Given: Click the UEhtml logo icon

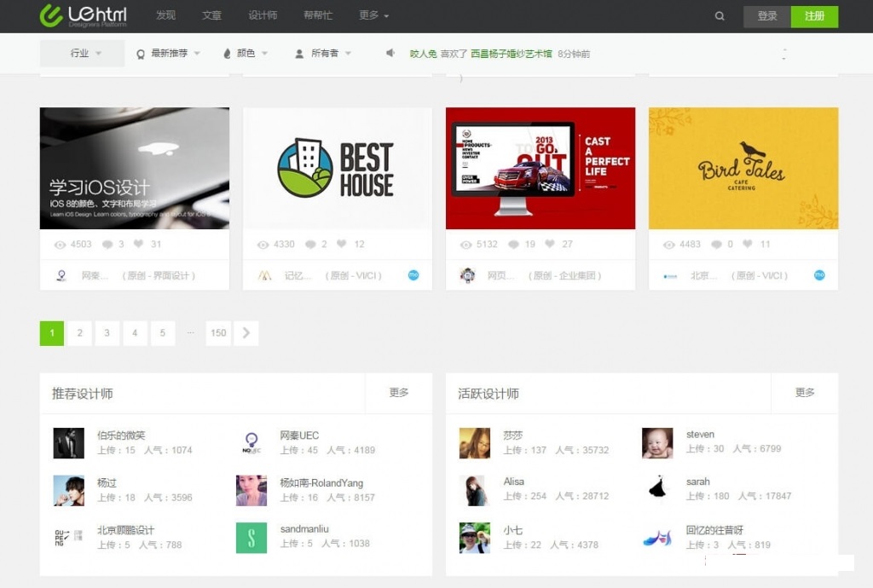Looking at the screenshot, I should coord(51,15).
